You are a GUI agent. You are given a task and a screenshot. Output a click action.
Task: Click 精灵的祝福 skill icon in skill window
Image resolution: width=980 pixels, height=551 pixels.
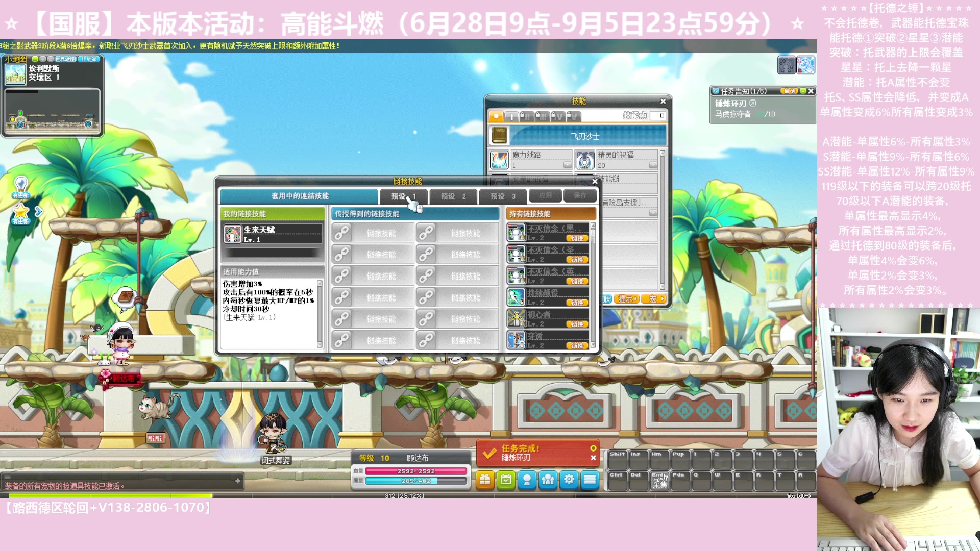(x=585, y=160)
